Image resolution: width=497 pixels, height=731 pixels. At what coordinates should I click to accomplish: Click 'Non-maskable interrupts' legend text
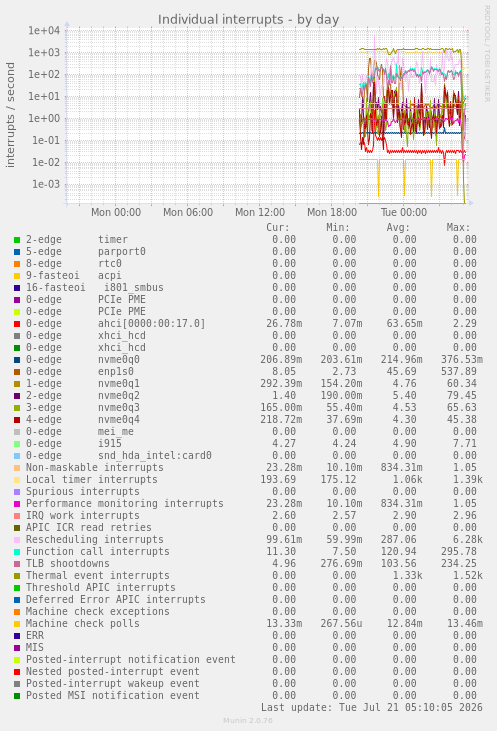[95, 468]
